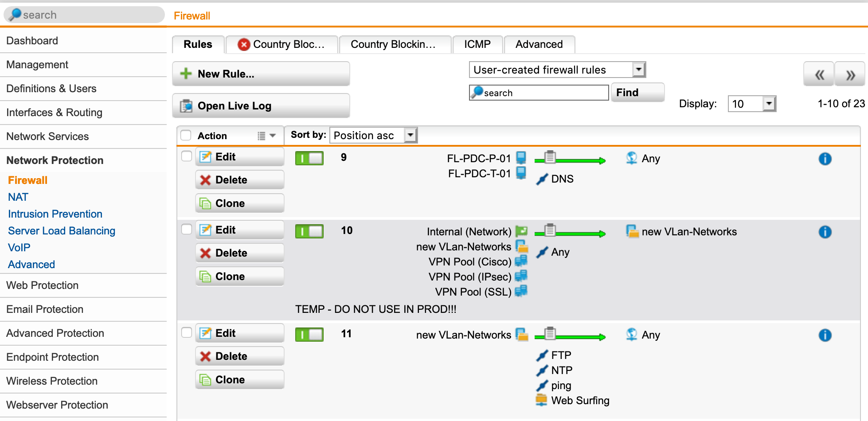Switch to the ICMP tab
The height and width of the screenshot is (421, 868).
477,44
